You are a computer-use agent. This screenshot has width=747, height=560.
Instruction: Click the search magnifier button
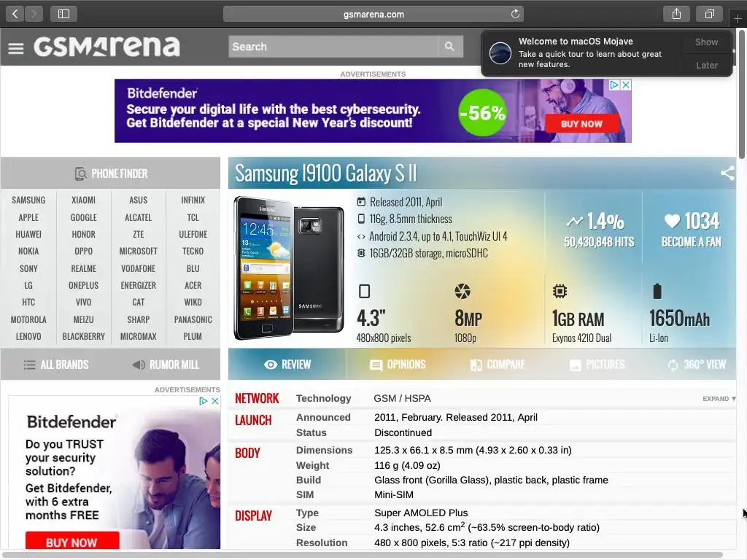pyautogui.click(x=449, y=47)
